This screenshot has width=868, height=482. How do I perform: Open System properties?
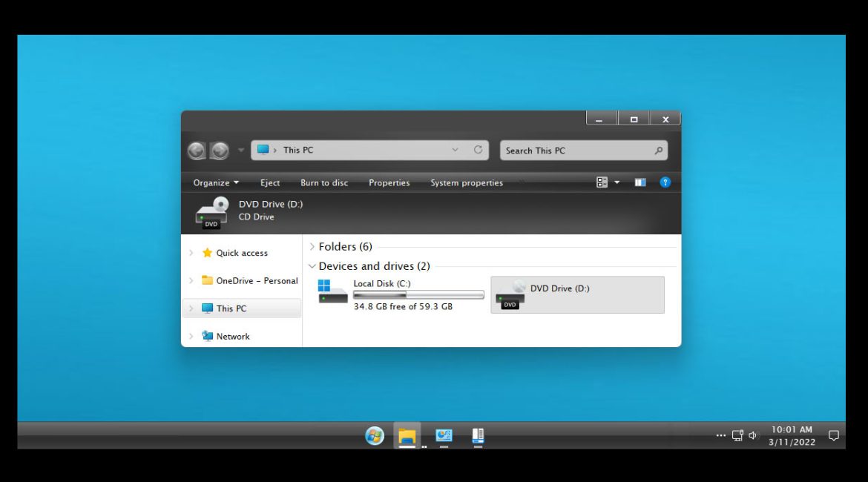pos(467,183)
